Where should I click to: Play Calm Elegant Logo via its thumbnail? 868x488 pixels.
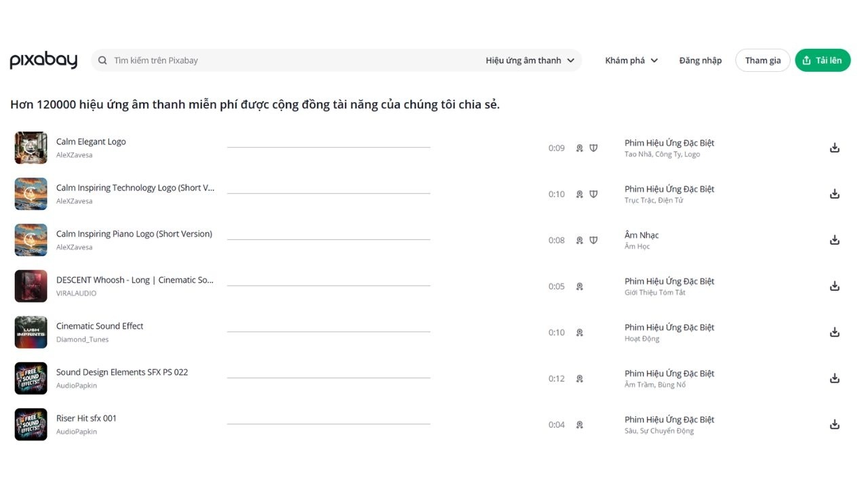pyautogui.click(x=31, y=148)
